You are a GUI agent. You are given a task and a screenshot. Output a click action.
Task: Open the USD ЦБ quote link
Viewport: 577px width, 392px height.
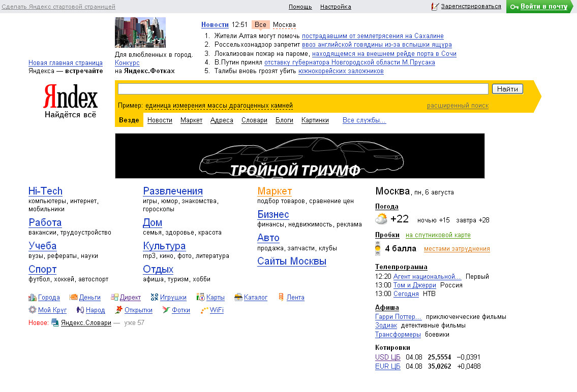pyautogui.click(x=387, y=357)
